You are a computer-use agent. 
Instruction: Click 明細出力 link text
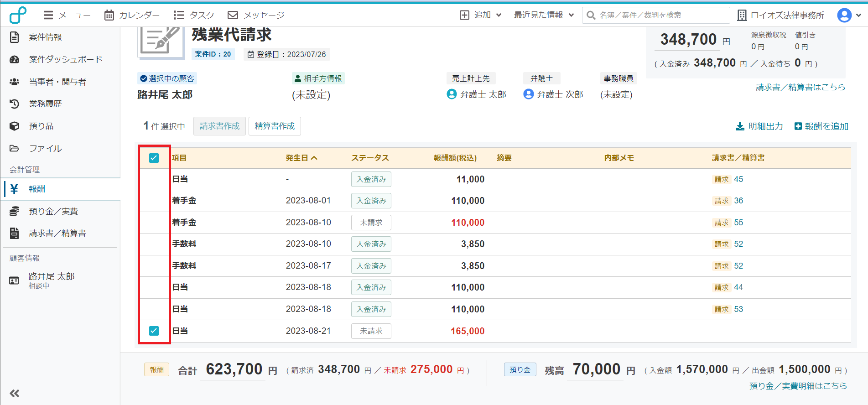[x=765, y=126]
